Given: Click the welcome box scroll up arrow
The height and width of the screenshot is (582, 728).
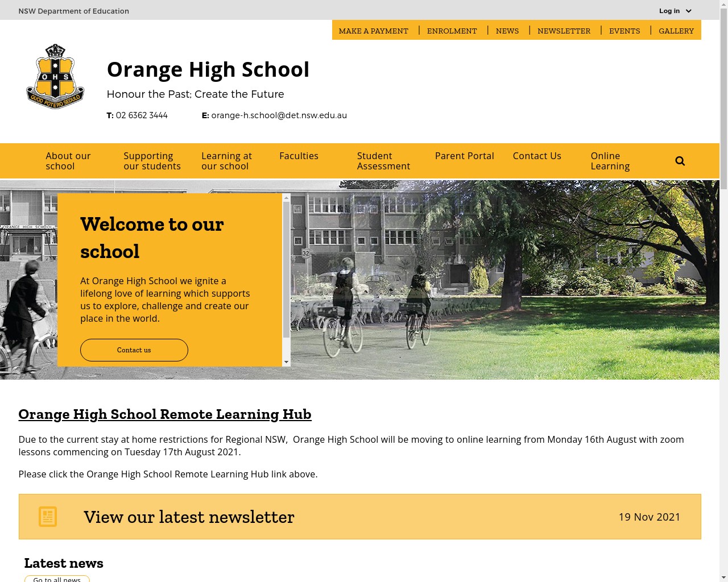Looking at the screenshot, I should [x=286, y=198].
